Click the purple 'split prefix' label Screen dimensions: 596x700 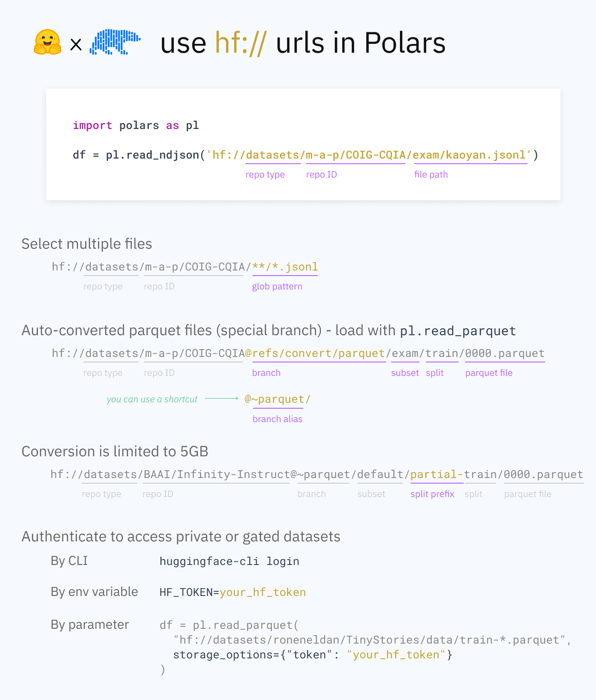coord(432,494)
